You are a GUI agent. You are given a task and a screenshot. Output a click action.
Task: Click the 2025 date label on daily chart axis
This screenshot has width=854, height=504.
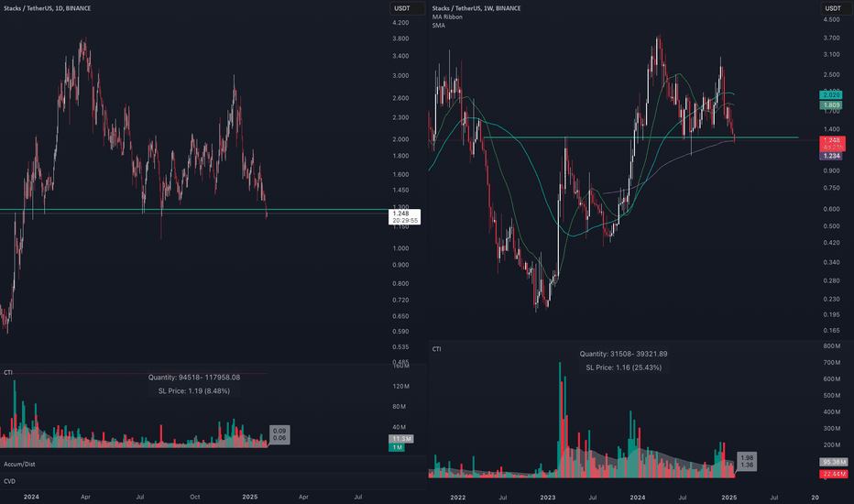pyautogui.click(x=249, y=497)
